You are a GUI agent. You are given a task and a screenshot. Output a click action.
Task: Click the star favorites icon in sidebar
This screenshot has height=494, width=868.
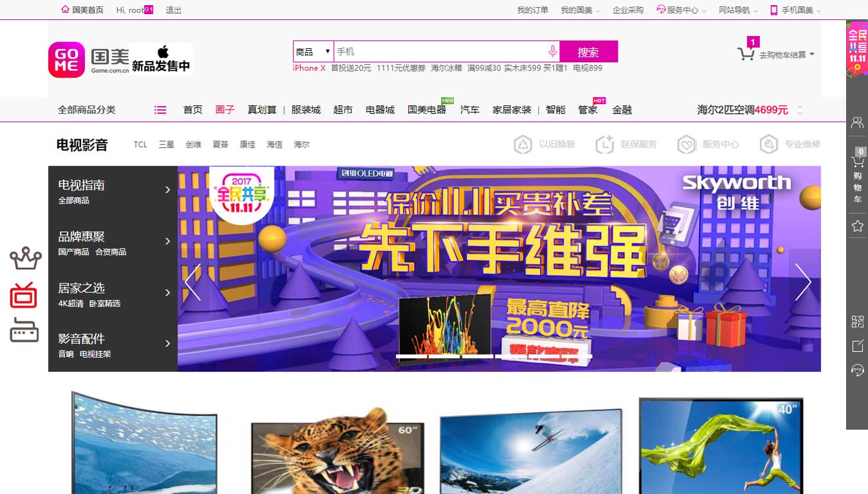857,226
